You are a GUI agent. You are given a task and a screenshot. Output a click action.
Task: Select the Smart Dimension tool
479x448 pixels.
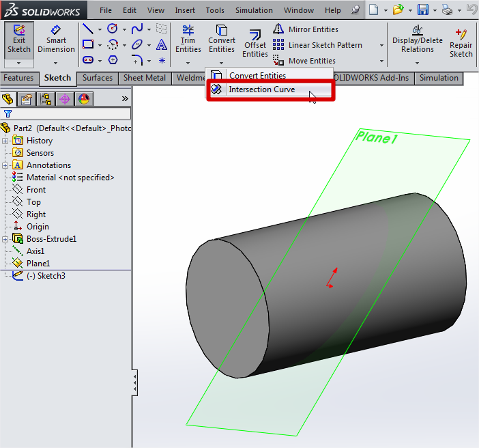pos(56,40)
